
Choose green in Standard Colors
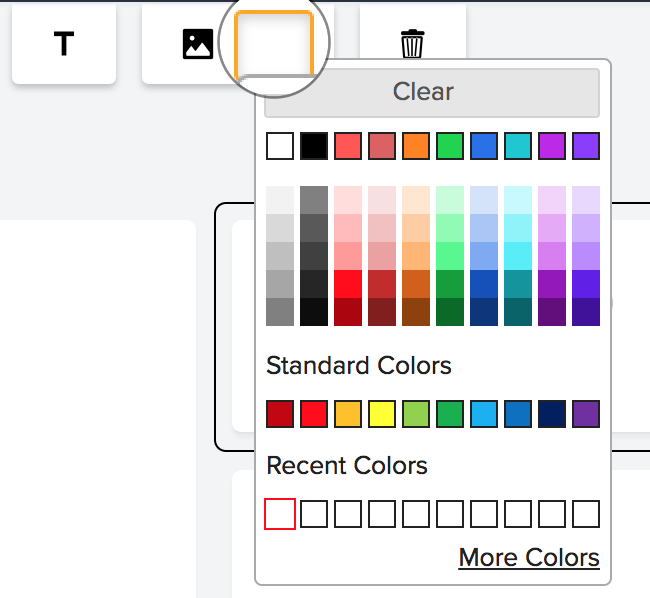point(450,414)
